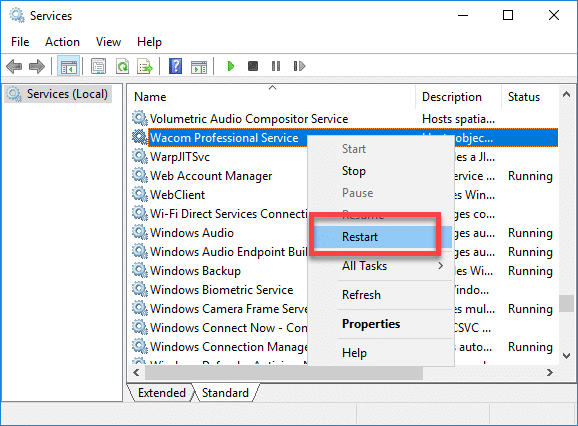The image size is (578, 426).
Task: Switch to the Extended tab
Action: pyautogui.click(x=162, y=393)
